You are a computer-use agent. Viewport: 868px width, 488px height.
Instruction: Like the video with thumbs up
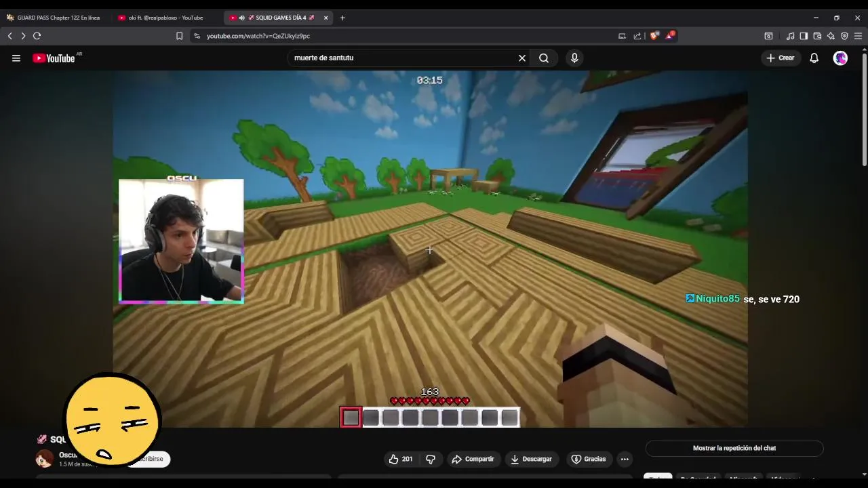pyautogui.click(x=400, y=459)
